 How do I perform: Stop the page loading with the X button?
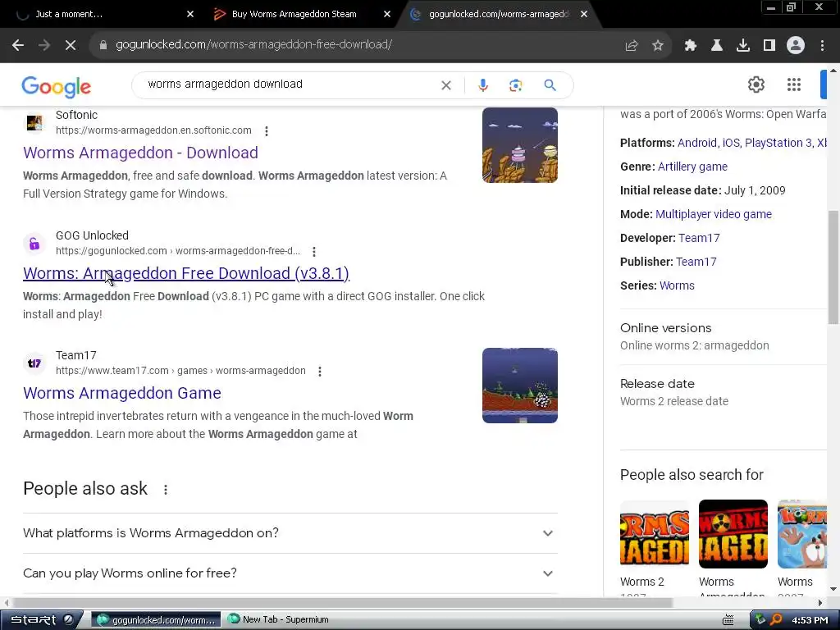tap(71, 45)
